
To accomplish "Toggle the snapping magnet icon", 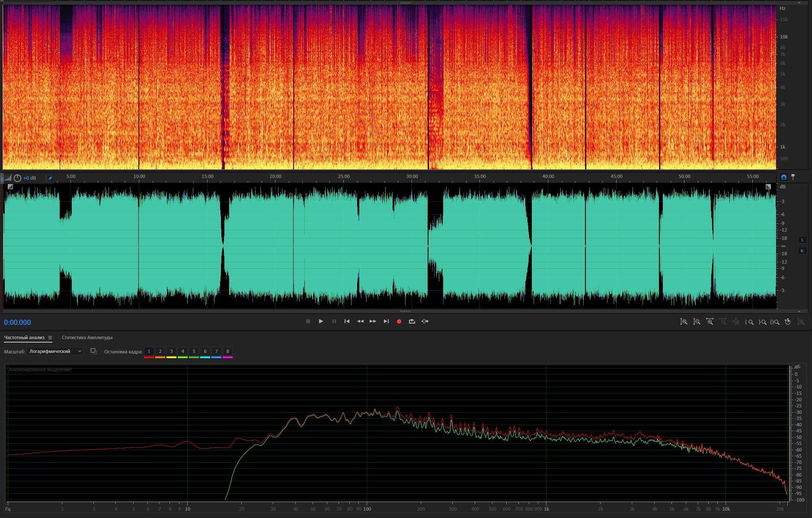I will pyautogui.click(x=783, y=177).
